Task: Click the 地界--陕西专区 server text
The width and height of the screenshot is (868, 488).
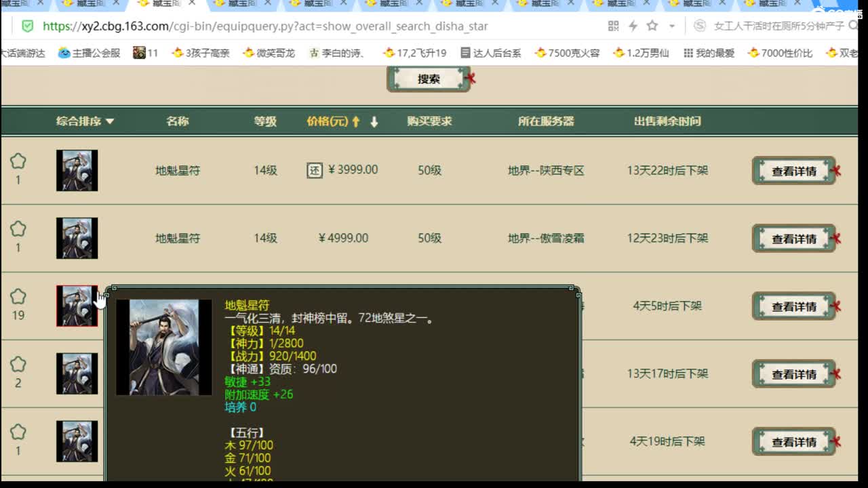Action: 546,171
